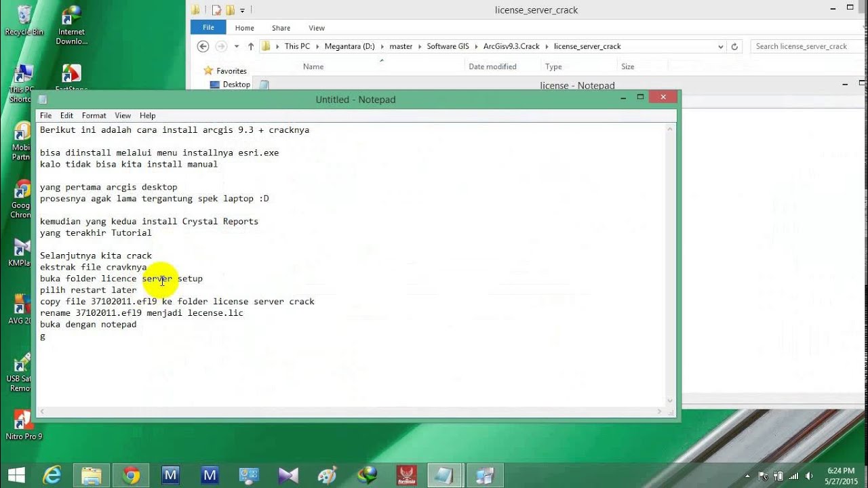Viewport: 868px width, 488px height.
Task: Open Internet Explorer from the taskbar
Action: point(53,475)
